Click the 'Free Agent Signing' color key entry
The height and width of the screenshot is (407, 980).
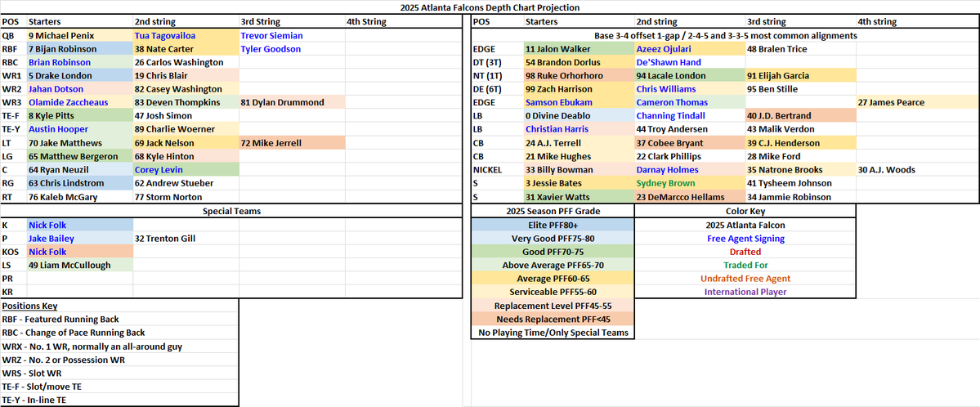point(745,238)
